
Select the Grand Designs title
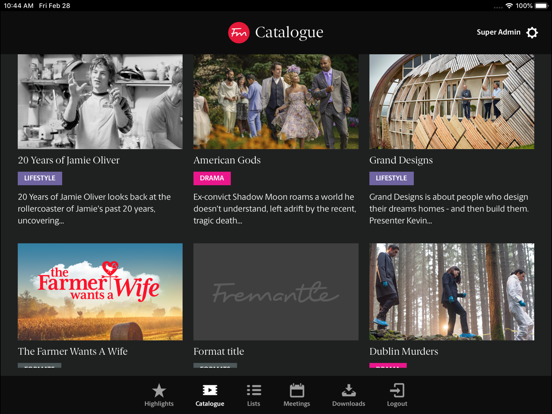(x=401, y=161)
